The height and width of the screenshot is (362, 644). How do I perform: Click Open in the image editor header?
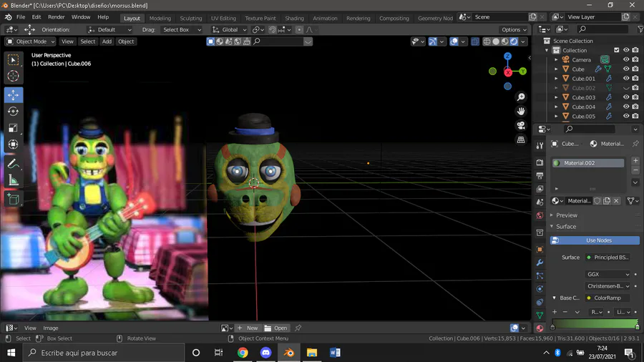[276, 328]
